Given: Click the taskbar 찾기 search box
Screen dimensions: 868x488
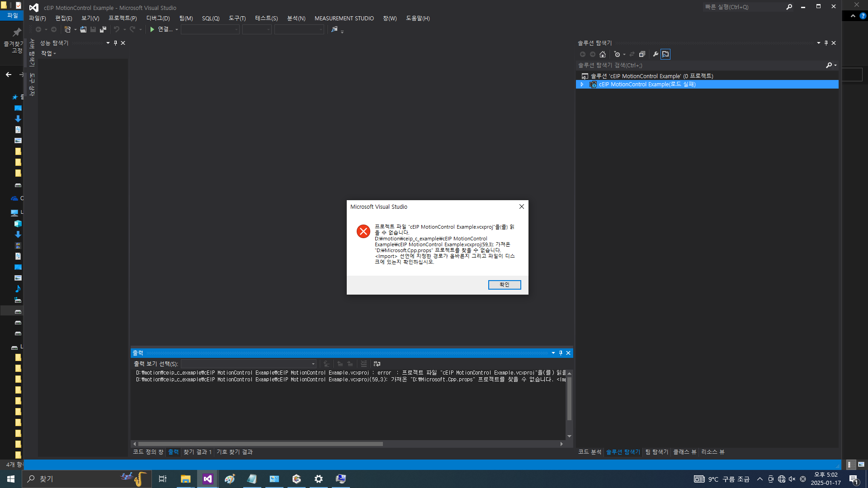Looking at the screenshot, I should click(86, 479).
